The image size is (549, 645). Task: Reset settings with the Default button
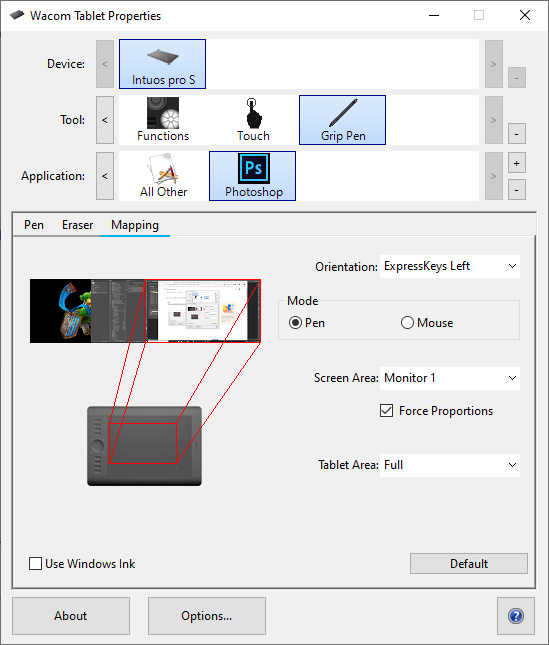pyautogui.click(x=469, y=564)
